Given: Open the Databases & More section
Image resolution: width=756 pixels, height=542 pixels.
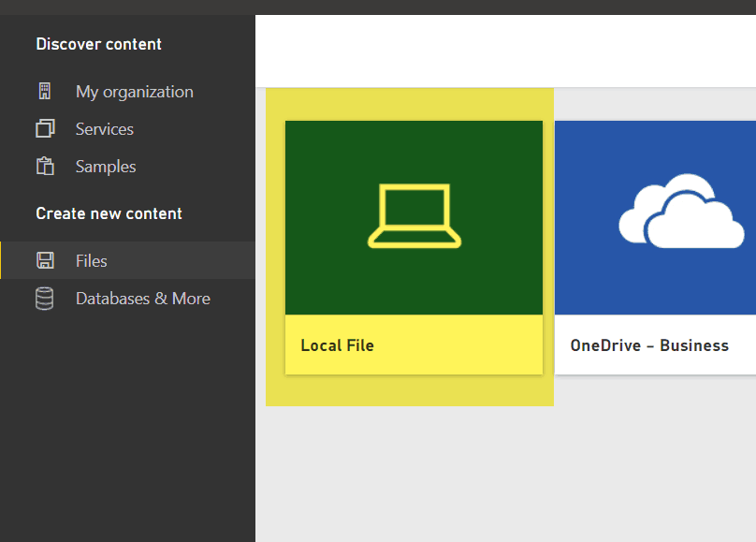Looking at the screenshot, I should tap(142, 299).
